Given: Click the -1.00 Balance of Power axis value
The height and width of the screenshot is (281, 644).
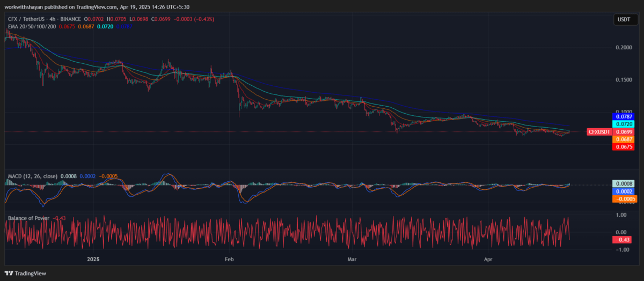Looking at the screenshot, I should 623,249.
